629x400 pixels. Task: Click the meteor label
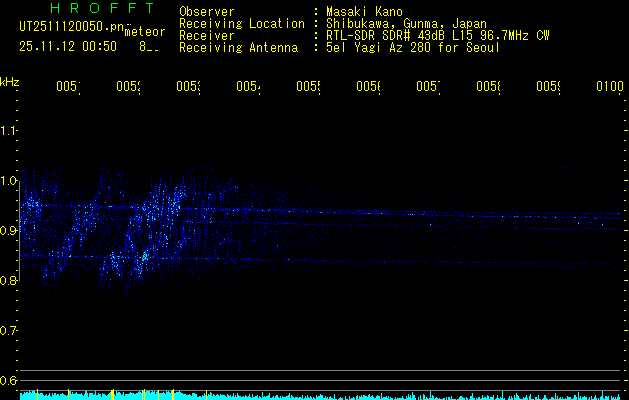click(x=144, y=31)
